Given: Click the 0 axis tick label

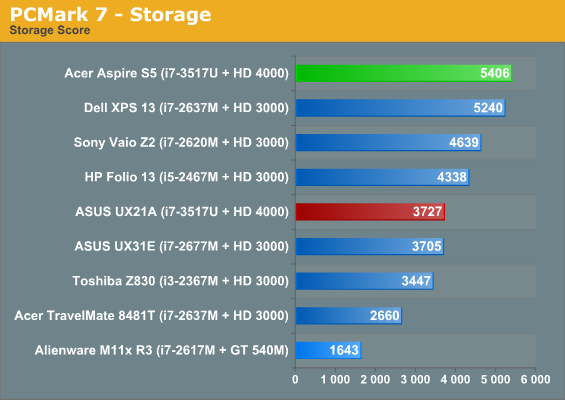Looking at the screenshot, I should pos(295,379).
